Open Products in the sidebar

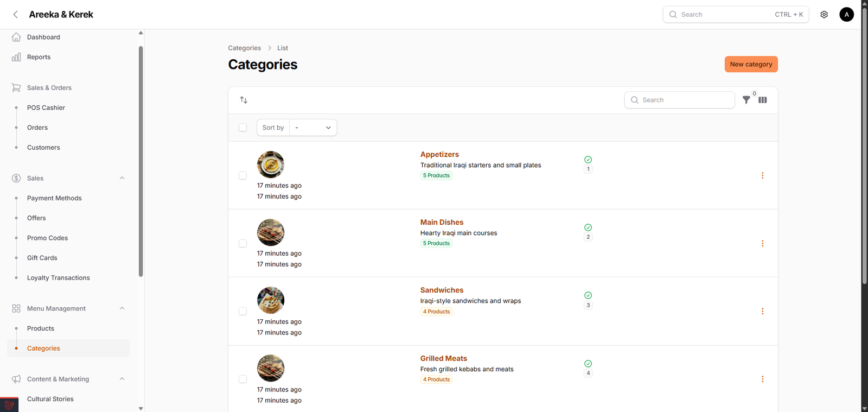tap(69, 328)
